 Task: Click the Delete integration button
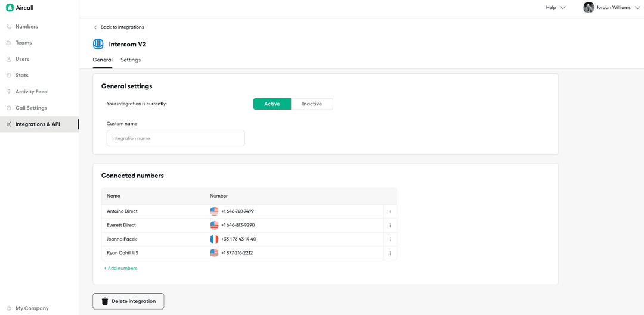point(128,301)
